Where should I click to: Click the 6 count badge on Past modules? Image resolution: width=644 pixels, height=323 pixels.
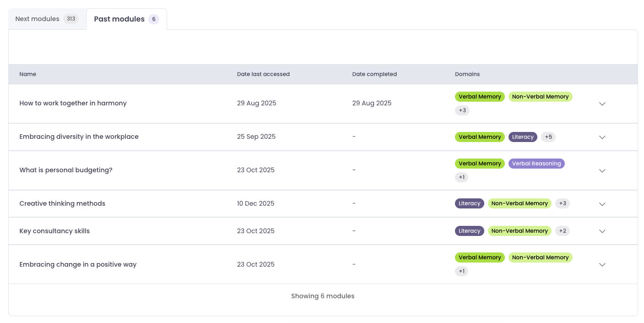(x=154, y=19)
